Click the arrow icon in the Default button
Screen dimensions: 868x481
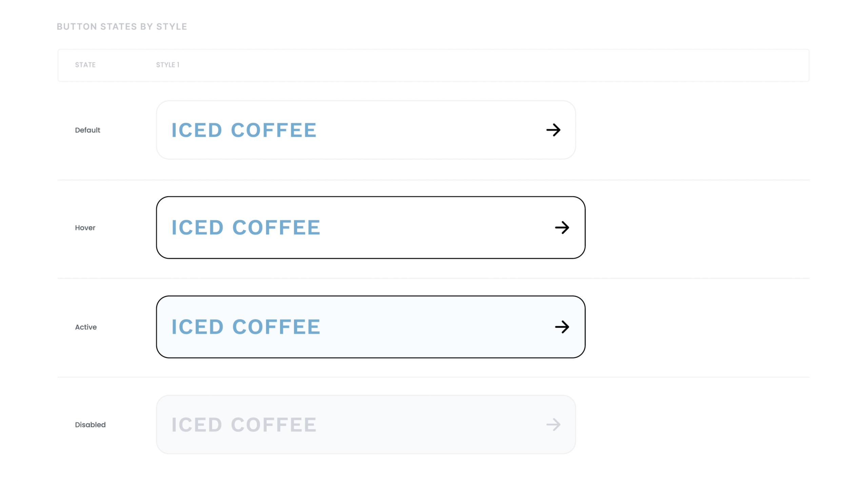tap(553, 130)
